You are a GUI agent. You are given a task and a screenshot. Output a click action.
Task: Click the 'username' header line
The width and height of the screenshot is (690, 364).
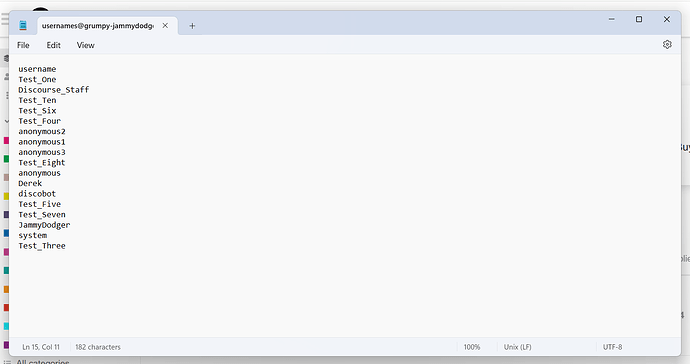(37, 69)
